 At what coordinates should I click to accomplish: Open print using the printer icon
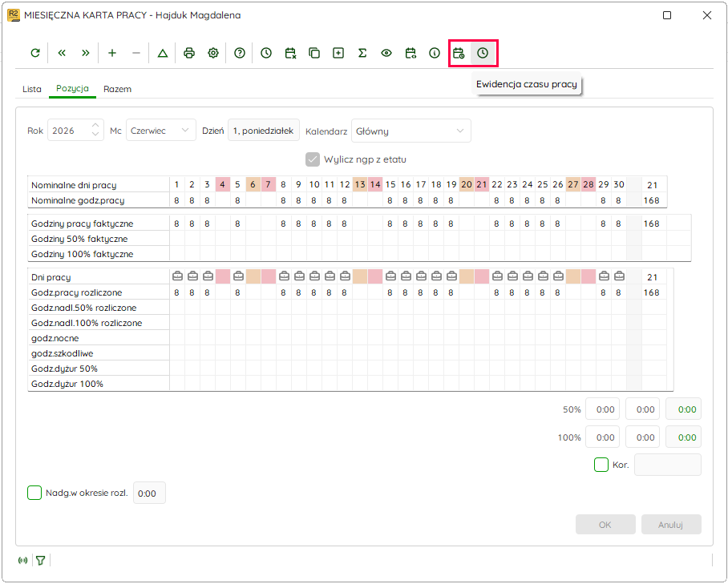pos(189,53)
